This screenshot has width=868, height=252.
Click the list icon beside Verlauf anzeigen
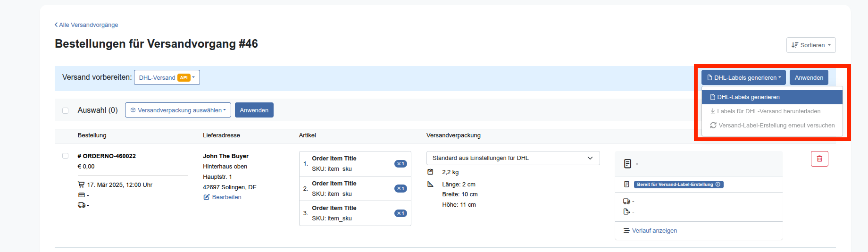[626, 231]
